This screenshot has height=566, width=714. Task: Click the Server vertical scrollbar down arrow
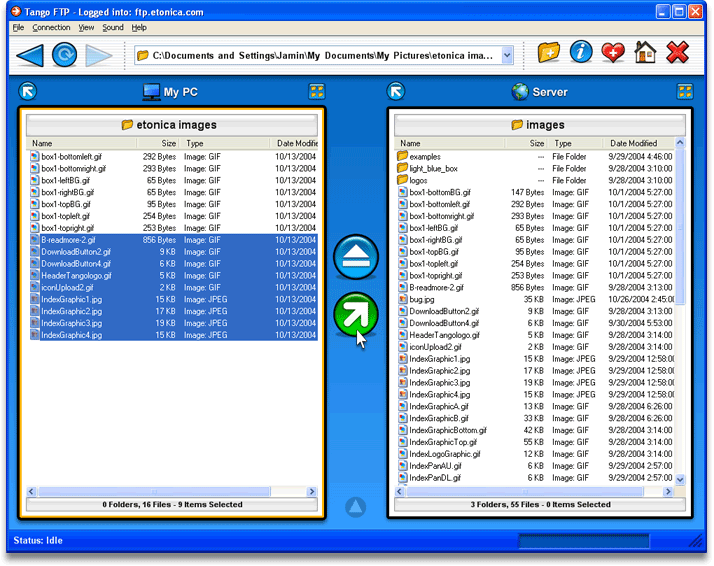680,479
